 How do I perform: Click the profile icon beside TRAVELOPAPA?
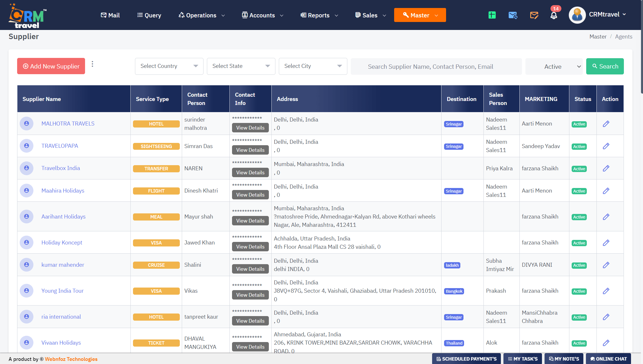coord(27,145)
